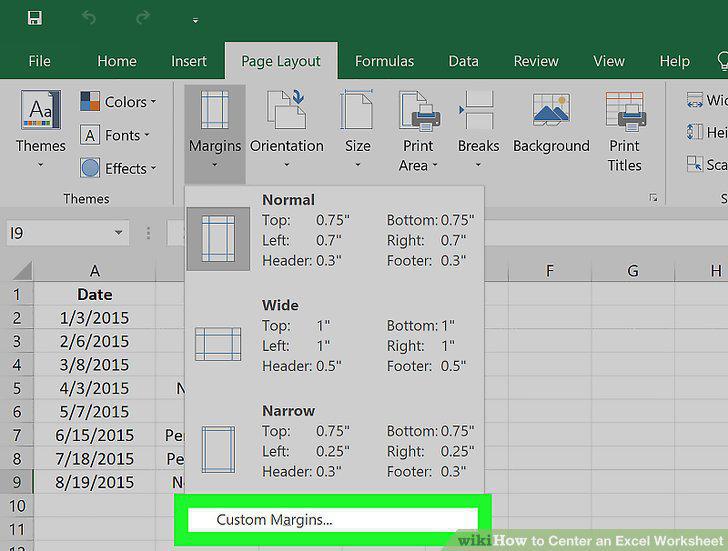Go to the Formulas tab

pyautogui.click(x=384, y=61)
